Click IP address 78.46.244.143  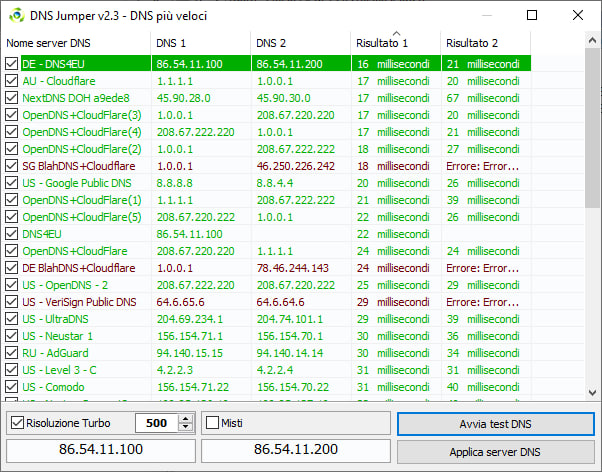pyautogui.click(x=293, y=268)
